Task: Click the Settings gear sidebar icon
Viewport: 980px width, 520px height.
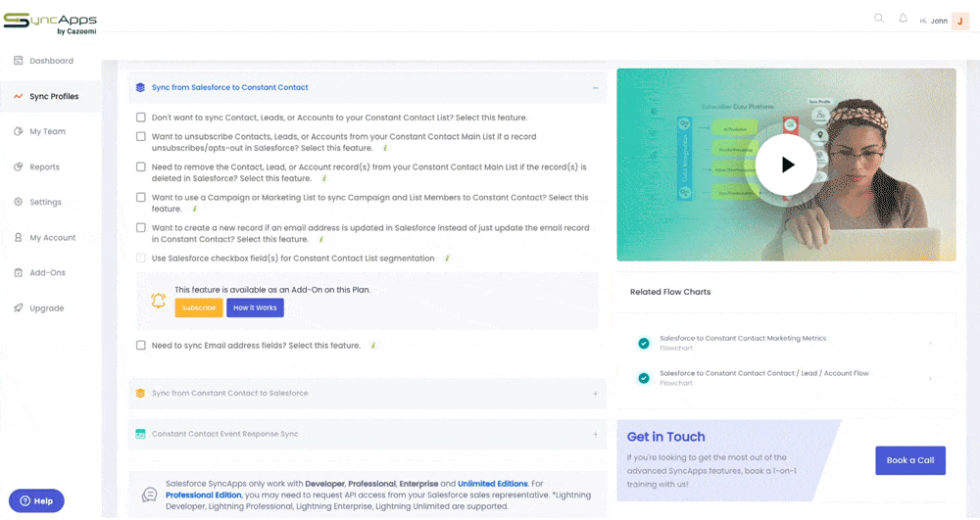Action: [x=18, y=202]
